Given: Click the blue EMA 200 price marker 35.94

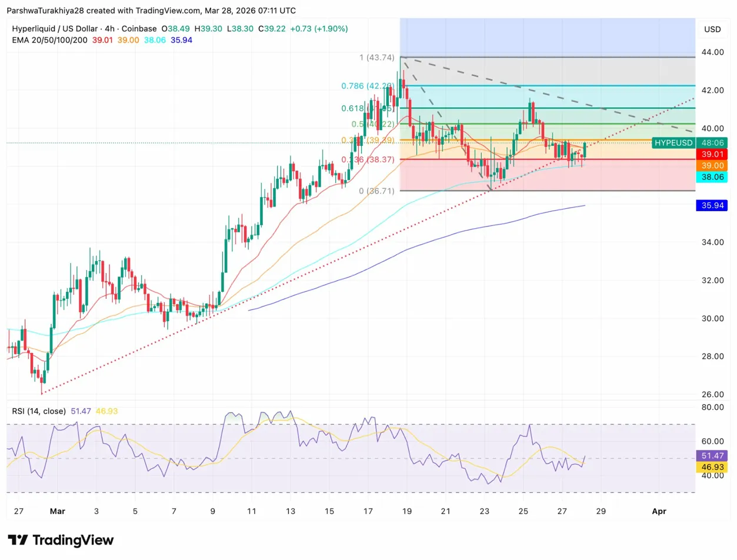Looking at the screenshot, I should point(712,205).
